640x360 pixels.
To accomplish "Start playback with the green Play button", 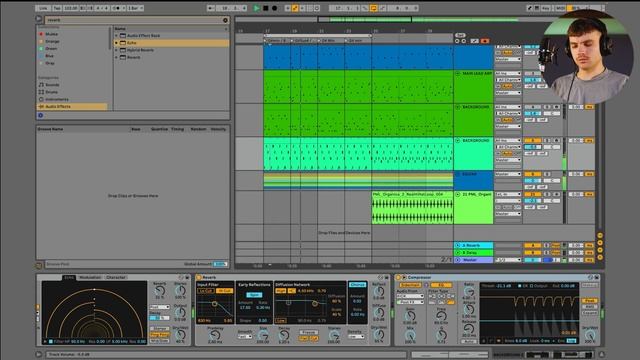I will 256,8.
